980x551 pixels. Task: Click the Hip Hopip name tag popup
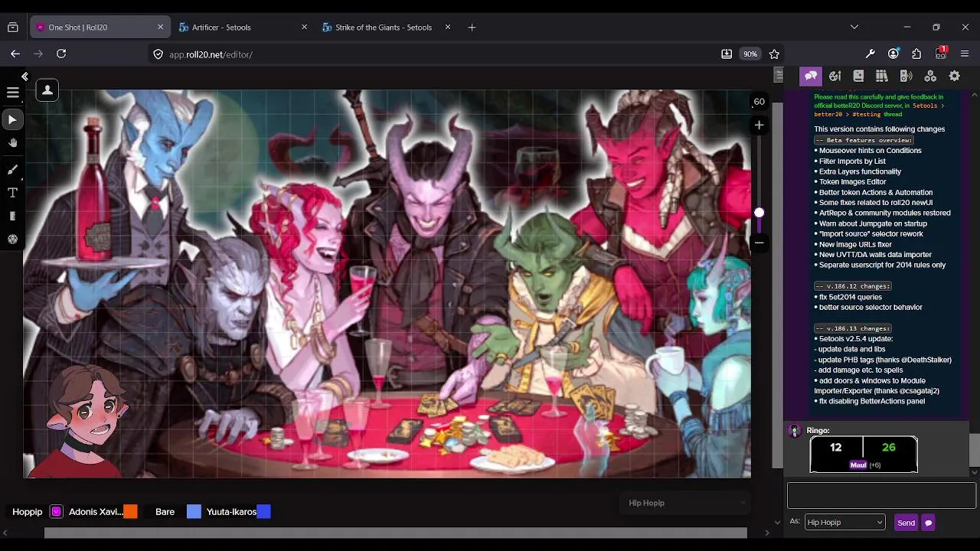684,503
